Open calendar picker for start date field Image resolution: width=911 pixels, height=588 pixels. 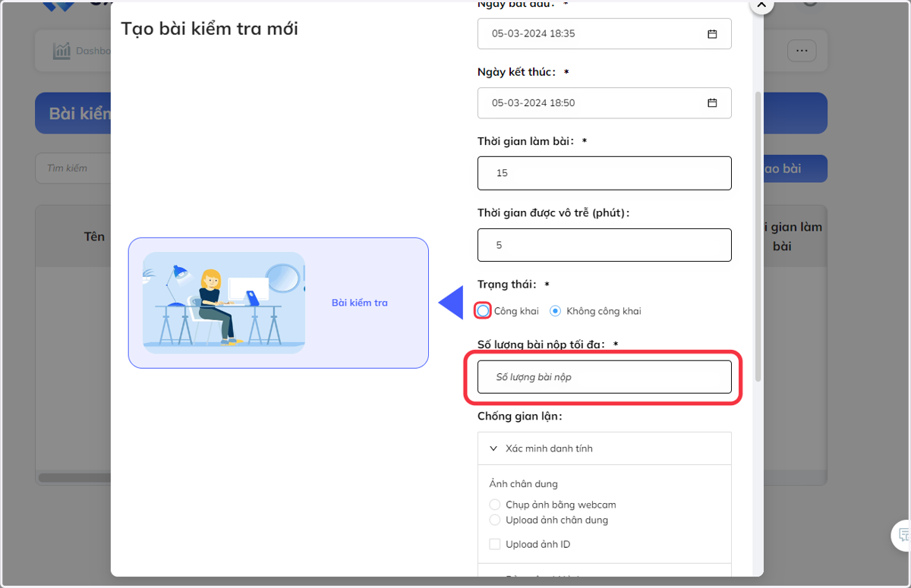pos(712,34)
